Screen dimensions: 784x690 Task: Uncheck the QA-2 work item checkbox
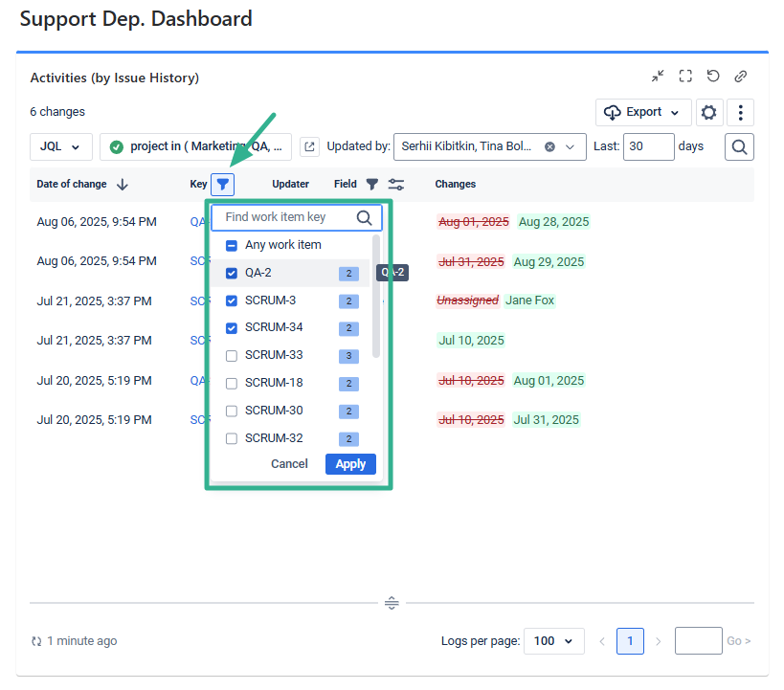coord(232,273)
